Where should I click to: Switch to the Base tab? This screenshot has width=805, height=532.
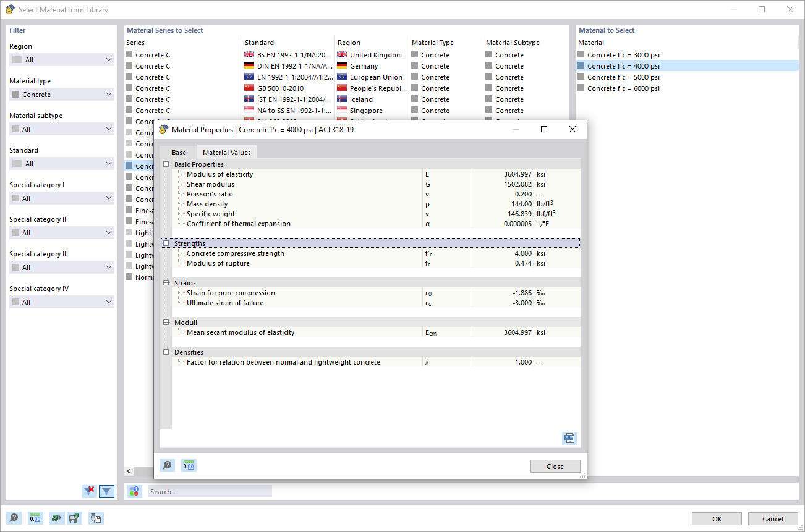[179, 153]
